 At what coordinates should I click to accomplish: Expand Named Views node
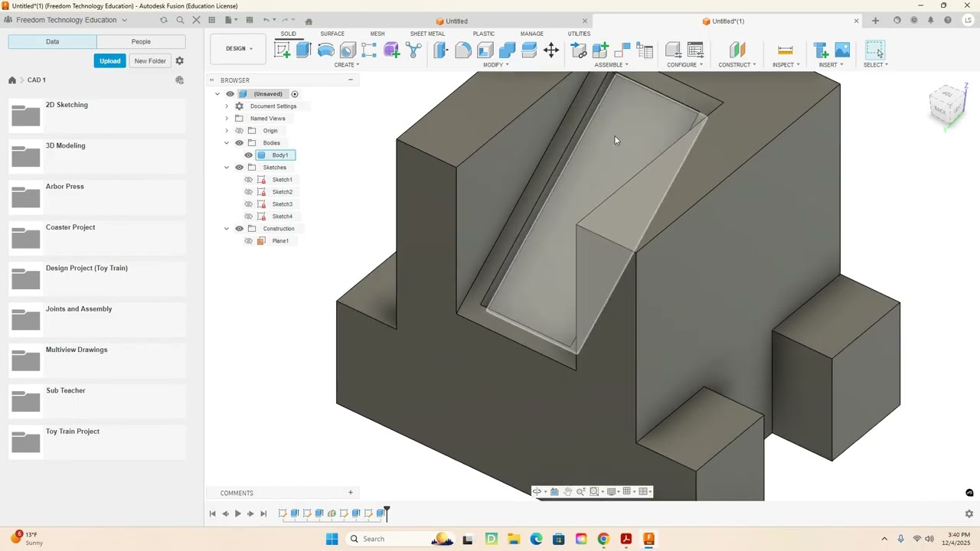(x=227, y=119)
